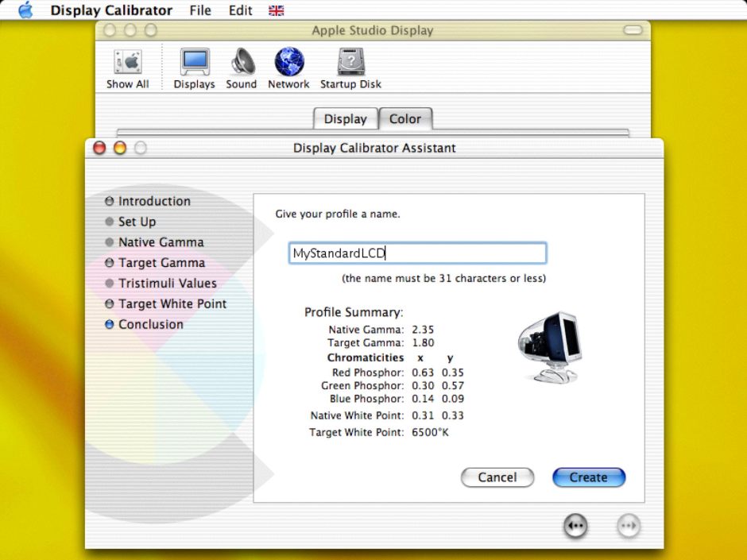Image resolution: width=747 pixels, height=560 pixels.
Task: Select the Conclusion step
Action: tap(145, 324)
